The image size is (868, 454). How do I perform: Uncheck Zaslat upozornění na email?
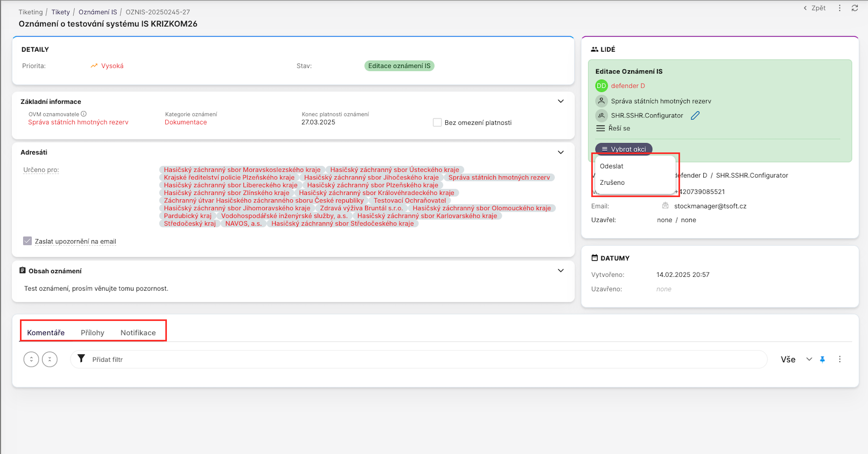pyautogui.click(x=27, y=241)
